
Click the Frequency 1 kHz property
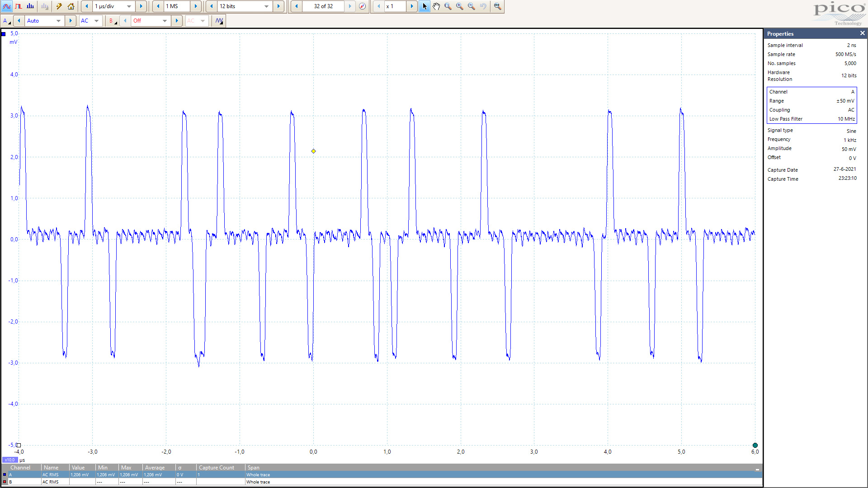pyautogui.click(x=811, y=140)
